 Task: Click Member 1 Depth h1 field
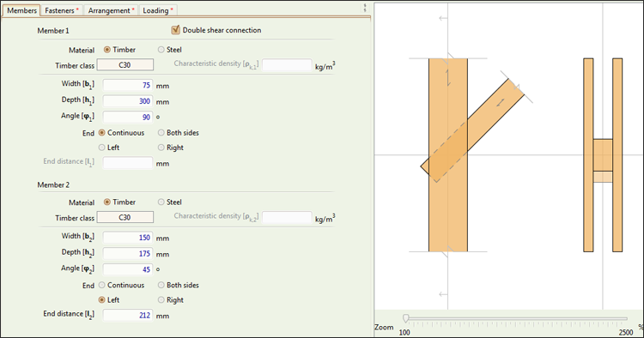coord(128,101)
